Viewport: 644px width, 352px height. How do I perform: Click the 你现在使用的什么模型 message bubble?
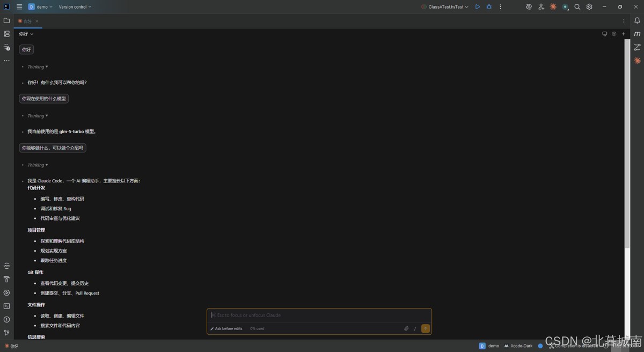click(44, 99)
